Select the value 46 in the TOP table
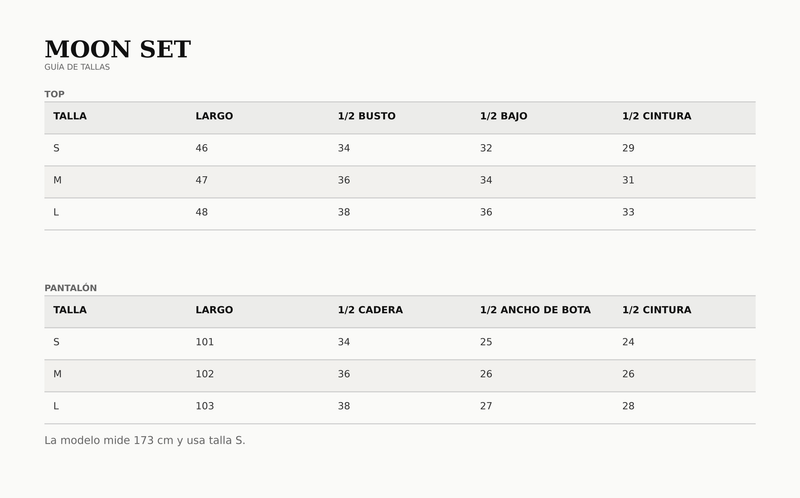 [202, 148]
